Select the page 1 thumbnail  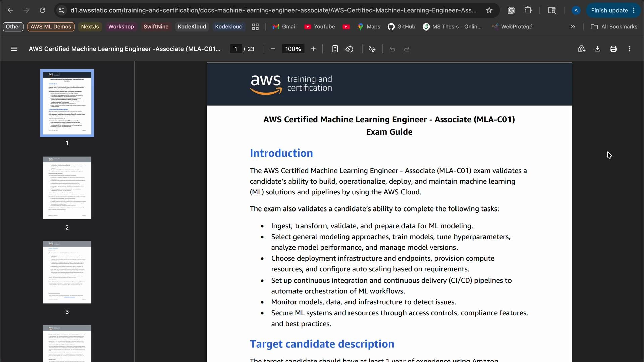pos(67,103)
